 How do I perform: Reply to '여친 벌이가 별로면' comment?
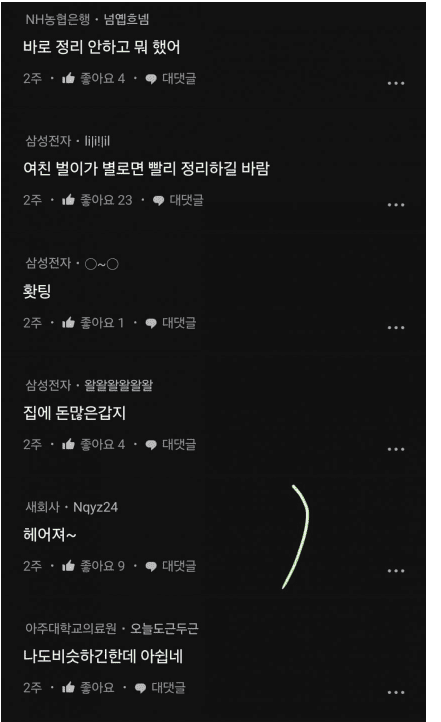tap(178, 200)
